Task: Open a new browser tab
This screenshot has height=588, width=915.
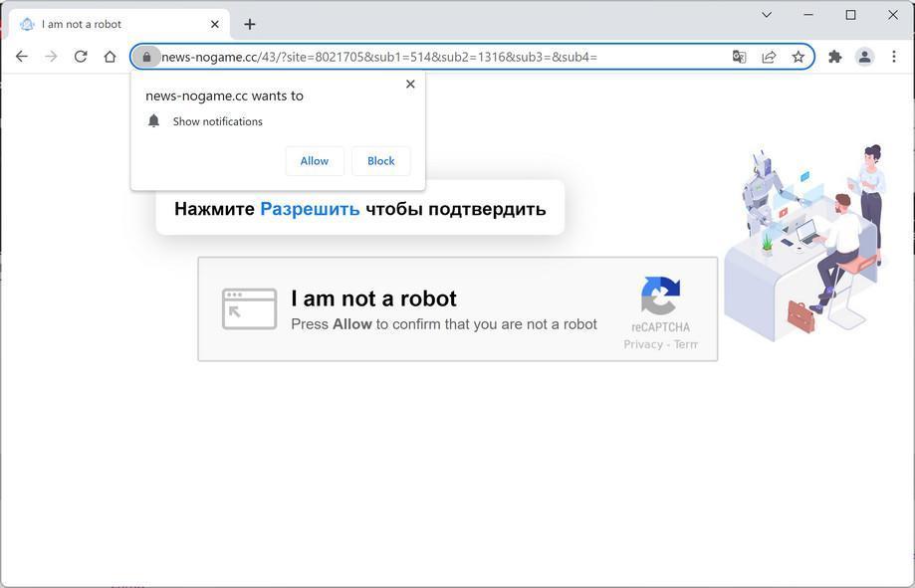Action: click(x=249, y=24)
